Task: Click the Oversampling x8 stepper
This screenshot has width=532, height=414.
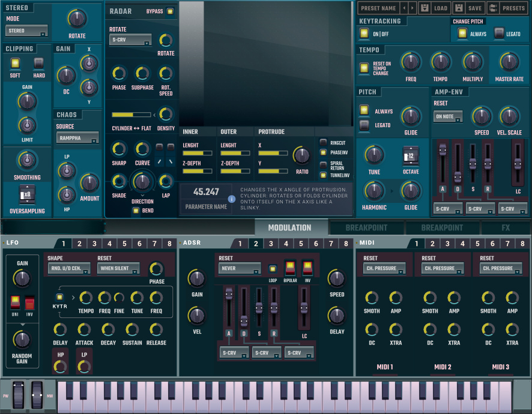Action: [x=27, y=194]
